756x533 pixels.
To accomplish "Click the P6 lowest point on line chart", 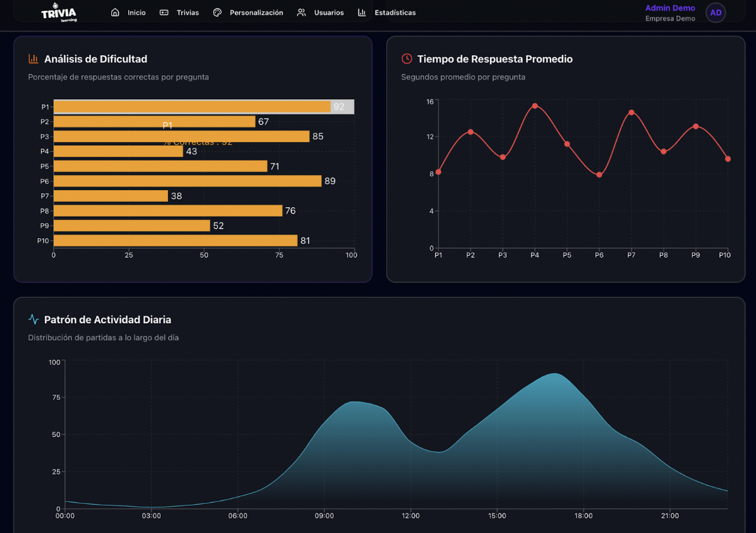I will pyautogui.click(x=599, y=175).
